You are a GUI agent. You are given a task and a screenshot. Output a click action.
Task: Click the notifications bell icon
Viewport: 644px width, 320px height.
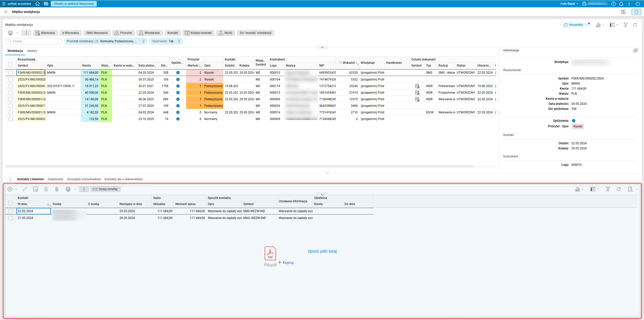coord(621,4)
